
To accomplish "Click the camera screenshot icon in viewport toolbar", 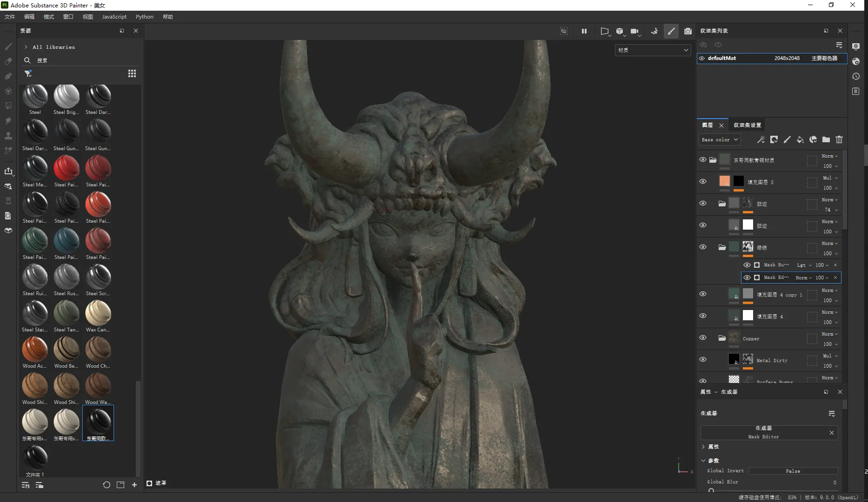I will (688, 31).
